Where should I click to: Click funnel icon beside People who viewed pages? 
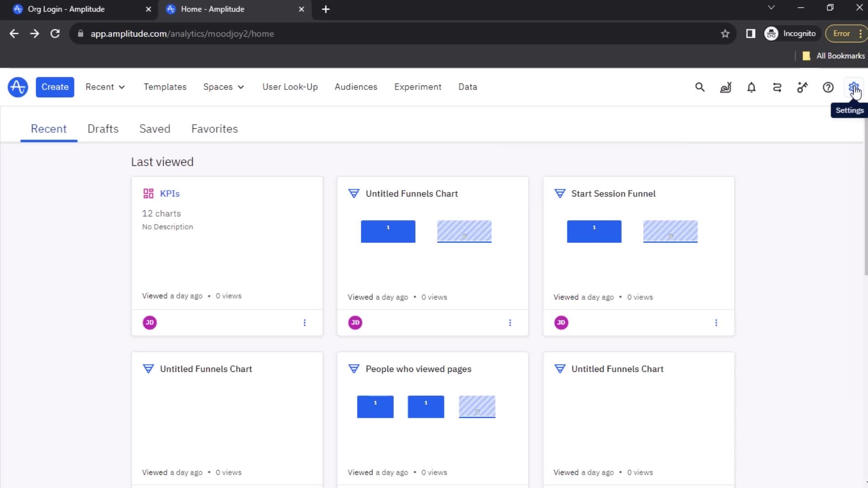[354, 369]
